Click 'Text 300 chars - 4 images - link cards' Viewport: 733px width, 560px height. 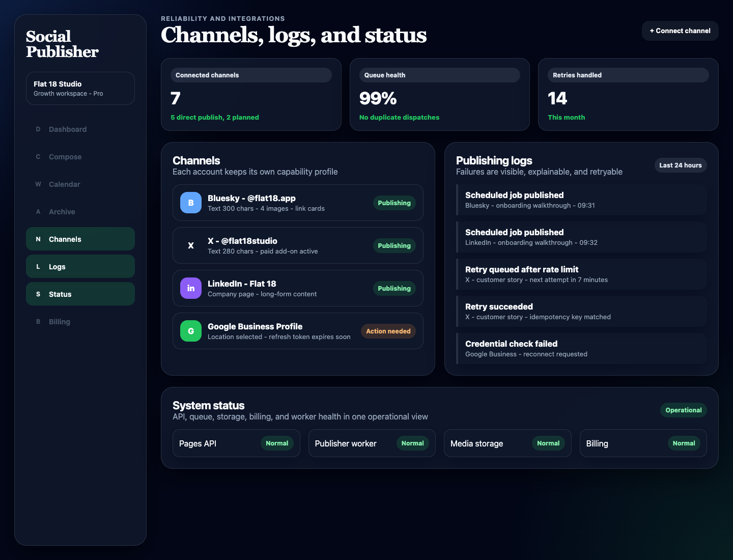click(x=266, y=208)
